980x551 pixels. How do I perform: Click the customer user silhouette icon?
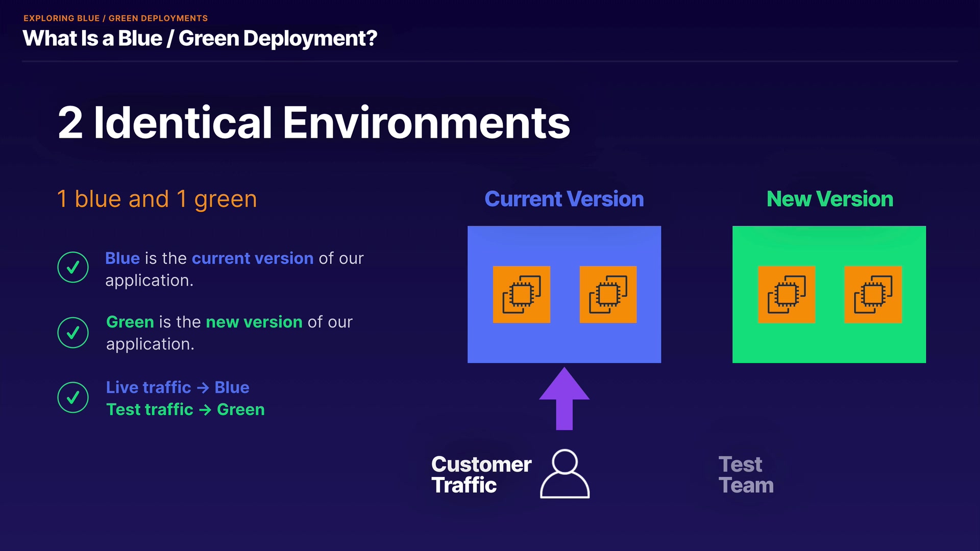coord(565,473)
